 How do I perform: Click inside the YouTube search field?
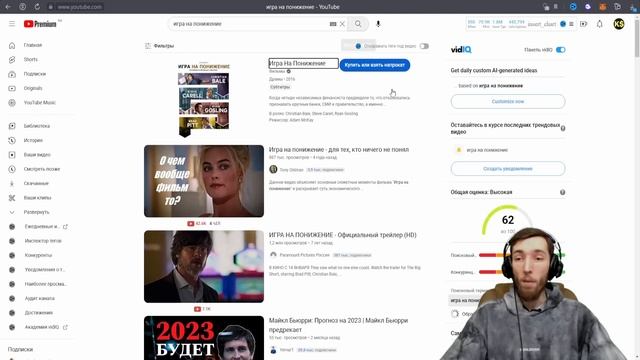249,24
